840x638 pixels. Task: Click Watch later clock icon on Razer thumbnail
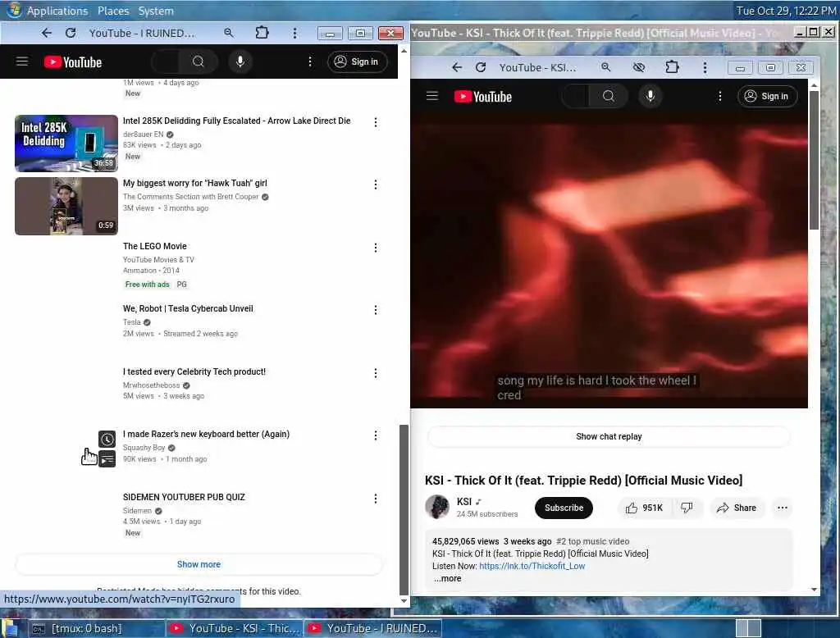[107, 440]
